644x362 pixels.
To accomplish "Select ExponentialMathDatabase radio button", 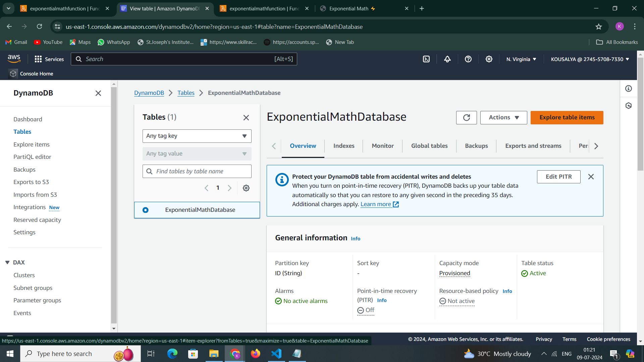I will [x=145, y=210].
